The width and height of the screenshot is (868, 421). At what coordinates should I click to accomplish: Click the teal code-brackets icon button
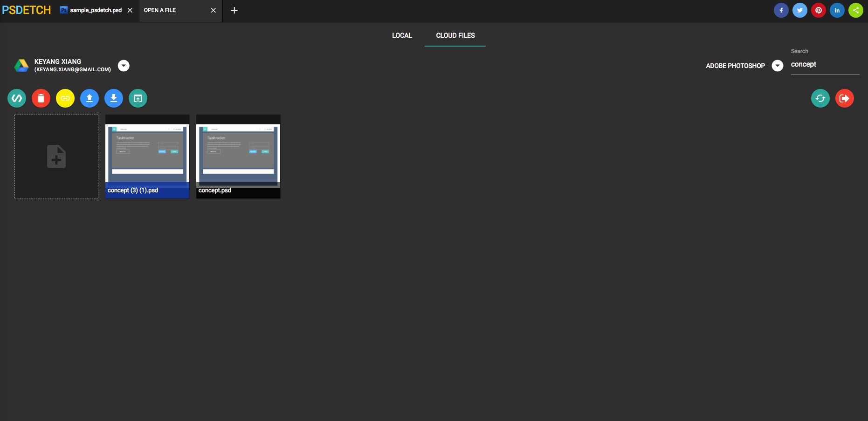pos(17,98)
